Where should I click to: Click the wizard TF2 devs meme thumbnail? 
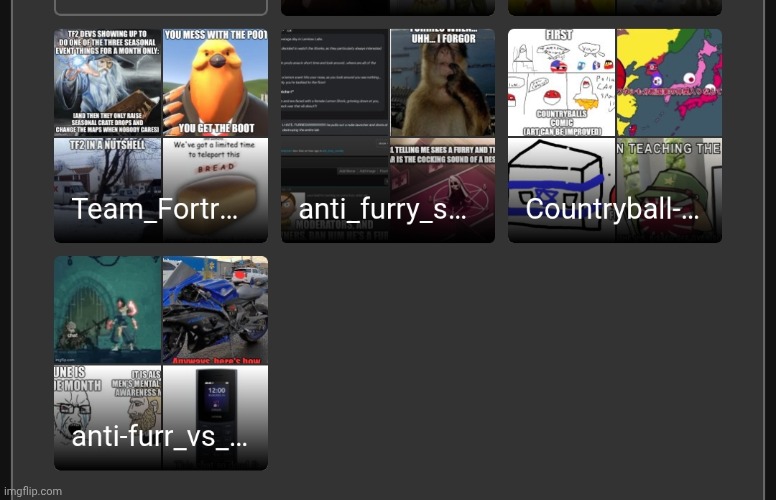tap(108, 82)
